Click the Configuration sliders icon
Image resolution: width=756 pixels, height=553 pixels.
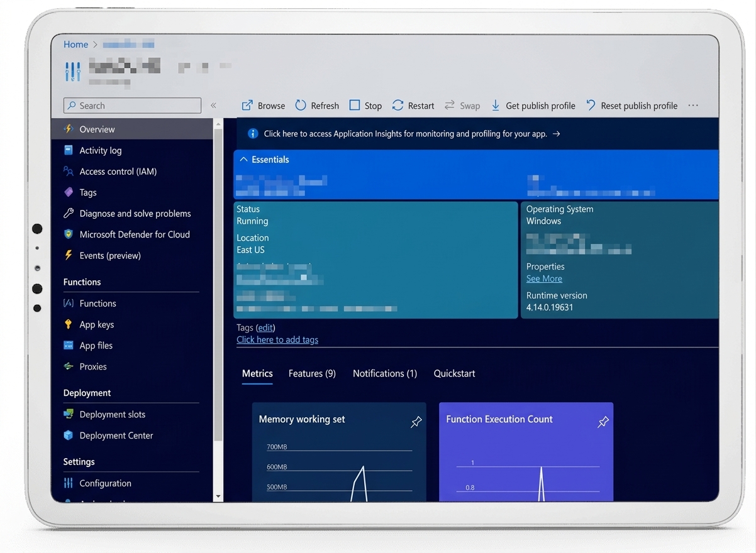[69, 483]
